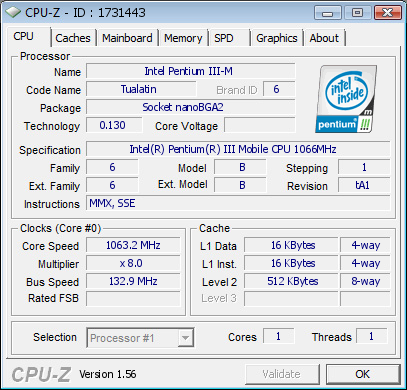
Task: Click the Technology value '0.130'
Action: (114, 125)
